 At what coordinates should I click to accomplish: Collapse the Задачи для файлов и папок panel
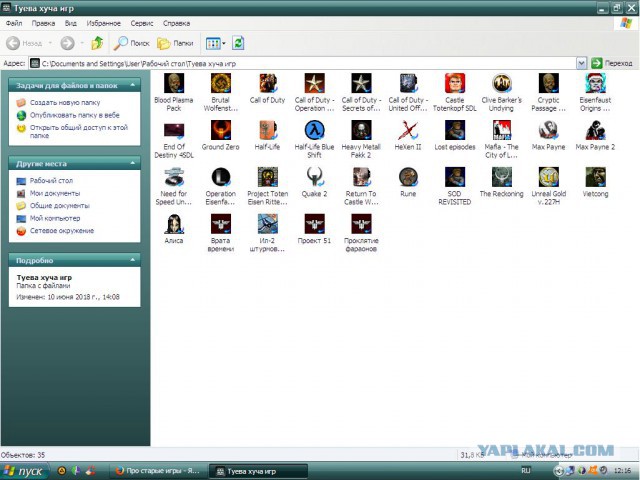(x=133, y=85)
